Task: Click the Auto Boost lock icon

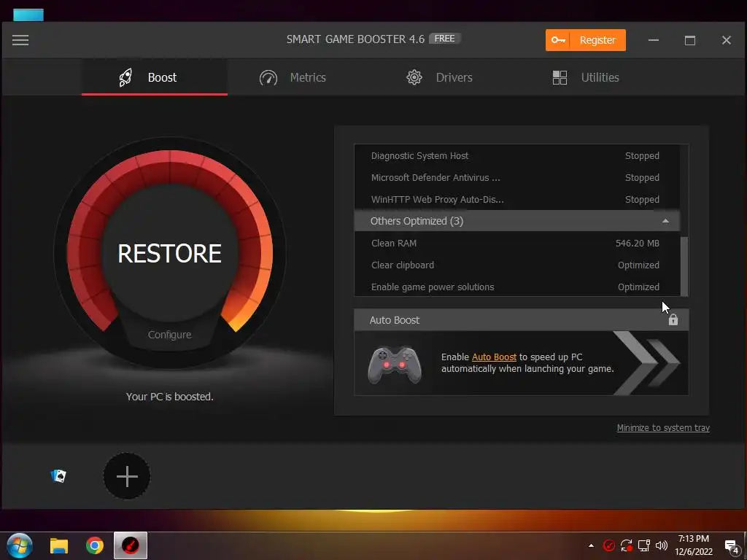Action: [673, 319]
